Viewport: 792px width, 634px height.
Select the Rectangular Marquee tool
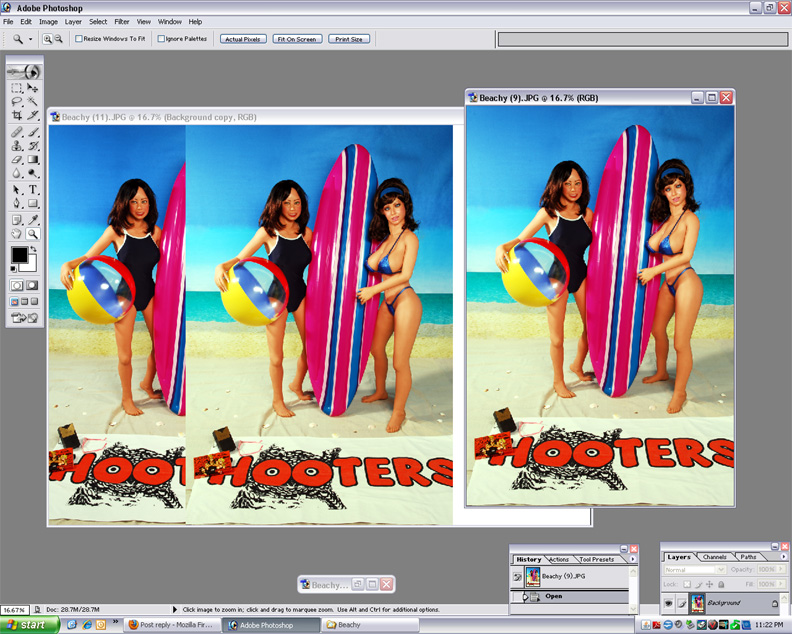tap(17, 88)
